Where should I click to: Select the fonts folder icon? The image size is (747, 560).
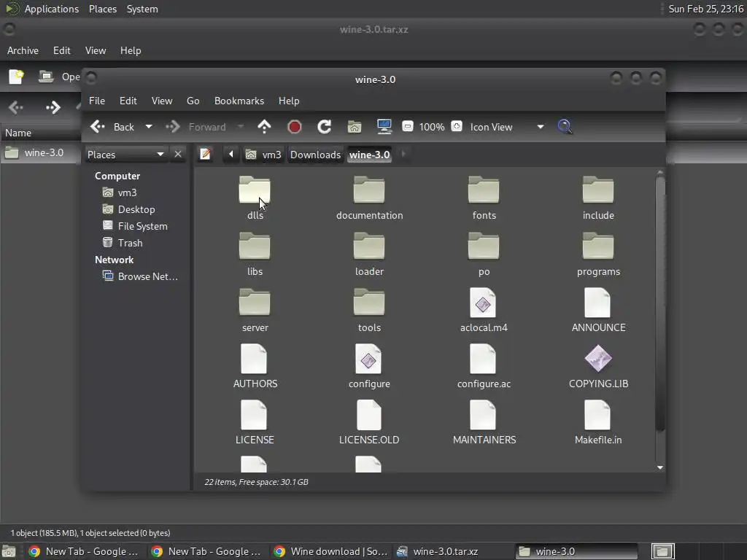click(484, 190)
